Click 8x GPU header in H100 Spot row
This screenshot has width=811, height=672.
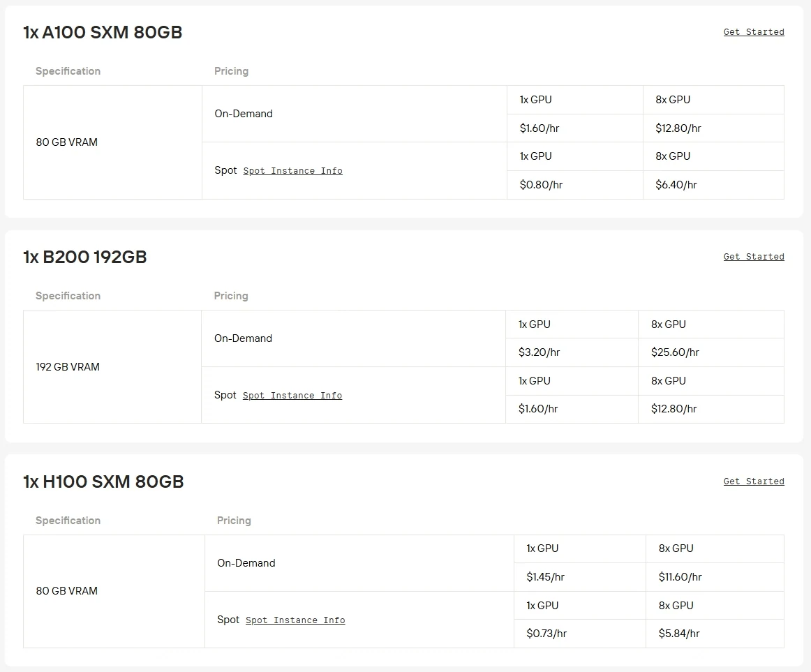pyautogui.click(x=676, y=605)
